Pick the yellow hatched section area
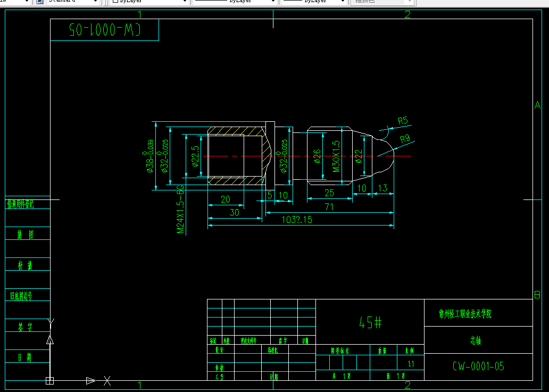The height and width of the screenshot is (392, 549). (x=235, y=131)
